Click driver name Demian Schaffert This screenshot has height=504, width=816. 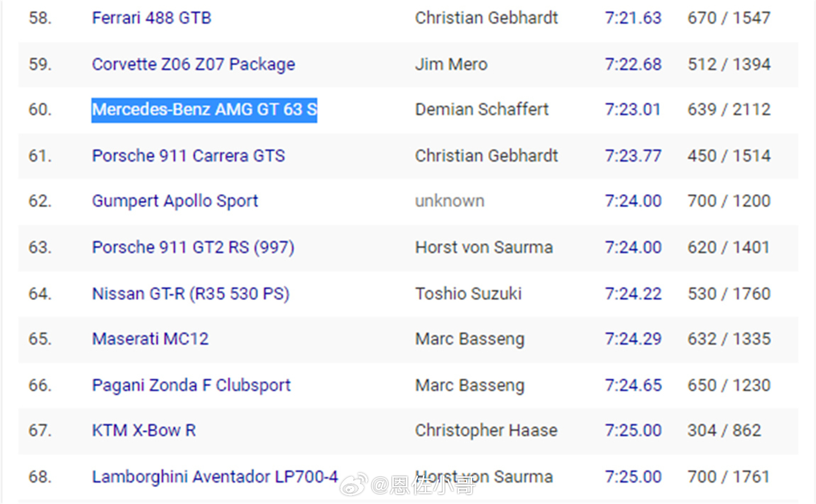click(482, 110)
